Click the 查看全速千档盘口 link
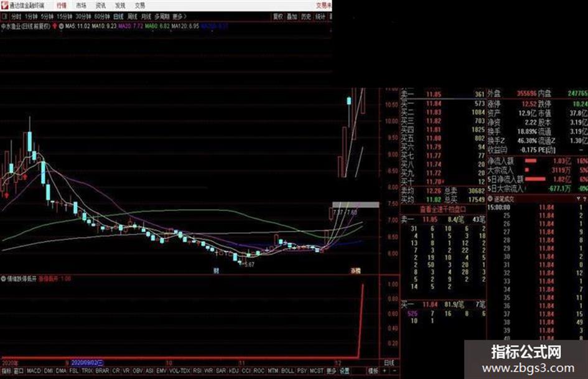The width and height of the screenshot is (588, 379). [442, 209]
